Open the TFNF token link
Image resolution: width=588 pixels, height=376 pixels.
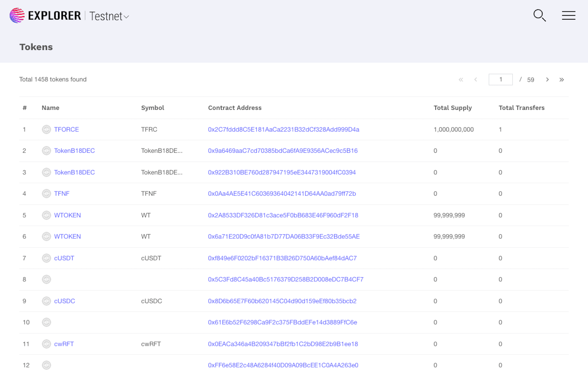point(62,194)
